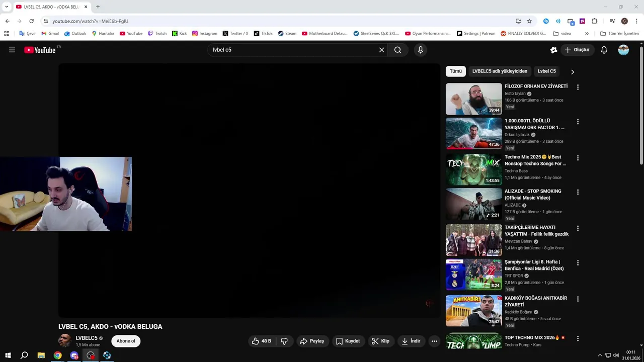
Task: Open the Kick bookmark
Action: click(179, 34)
